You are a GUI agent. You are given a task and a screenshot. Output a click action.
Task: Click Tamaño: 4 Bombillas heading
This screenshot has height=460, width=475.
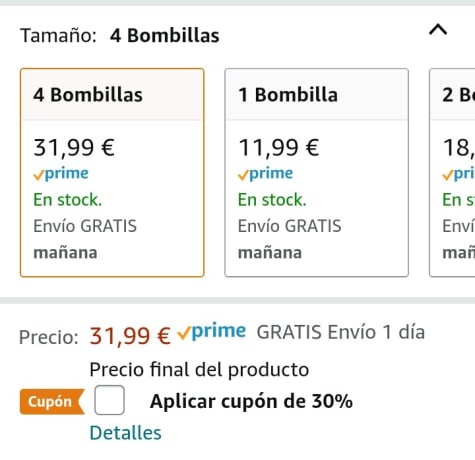[120, 35]
